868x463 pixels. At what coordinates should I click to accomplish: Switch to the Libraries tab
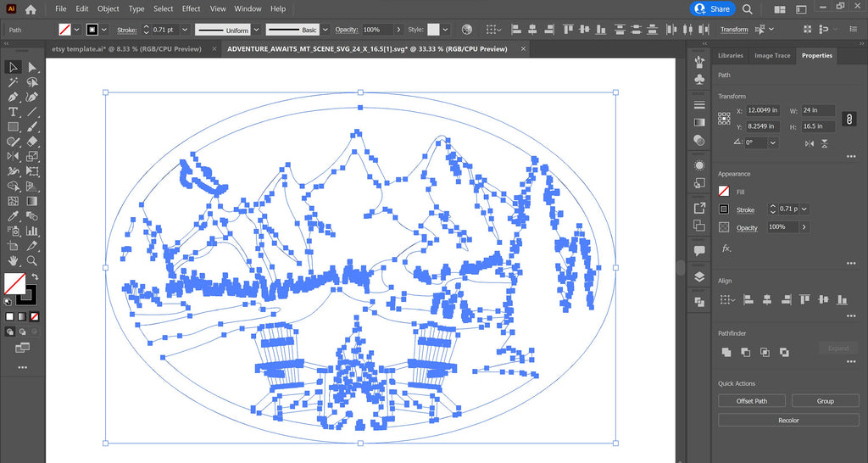[x=730, y=55]
